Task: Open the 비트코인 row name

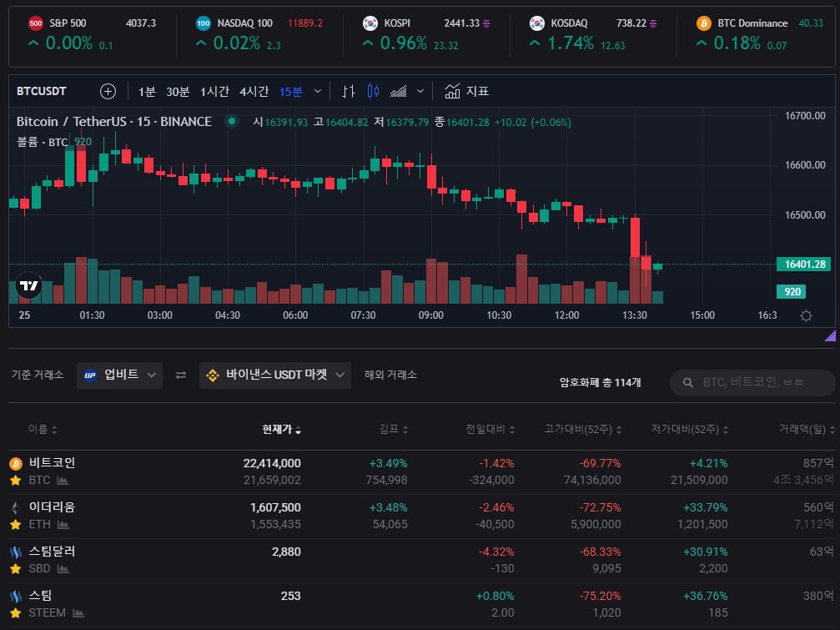Action: pyautogui.click(x=52, y=462)
